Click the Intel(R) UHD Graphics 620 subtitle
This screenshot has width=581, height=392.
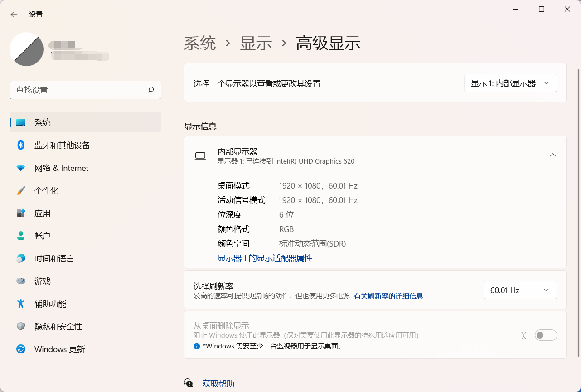point(286,161)
